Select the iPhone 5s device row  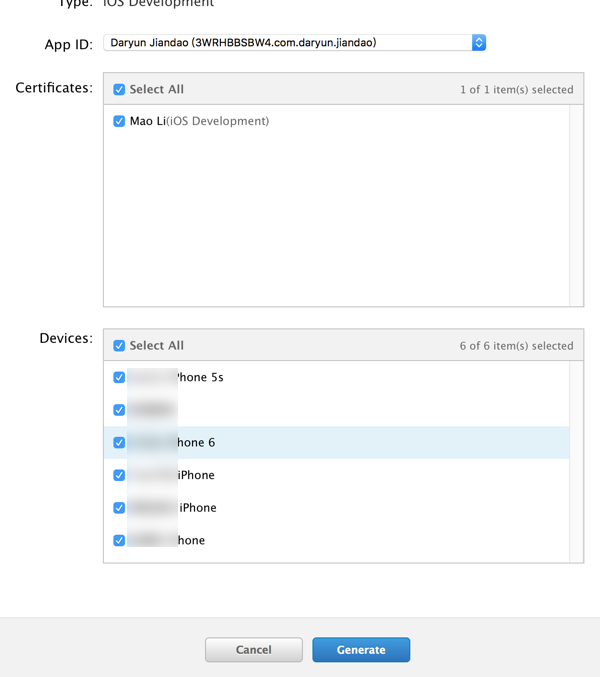[340, 377]
